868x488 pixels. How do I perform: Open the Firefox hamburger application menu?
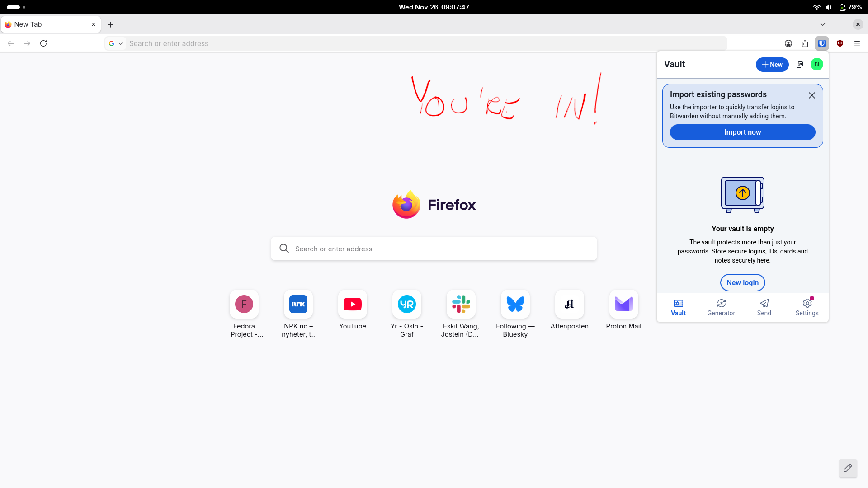pos(857,43)
